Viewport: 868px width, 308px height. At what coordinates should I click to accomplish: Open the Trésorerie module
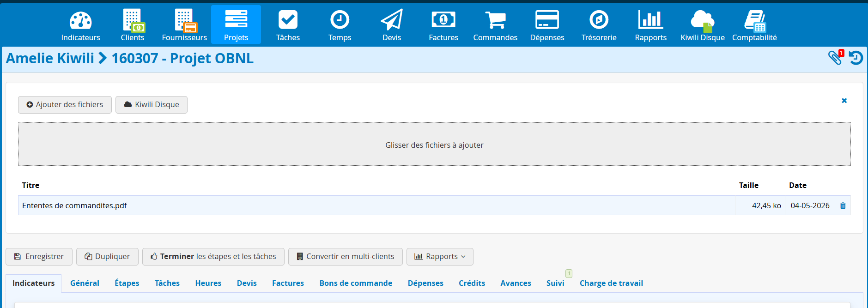[x=599, y=25]
